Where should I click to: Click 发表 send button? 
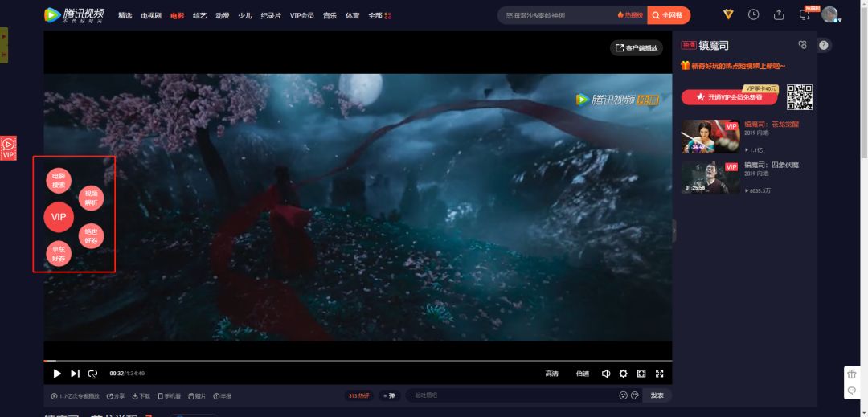pyautogui.click(x=657, y=395)
